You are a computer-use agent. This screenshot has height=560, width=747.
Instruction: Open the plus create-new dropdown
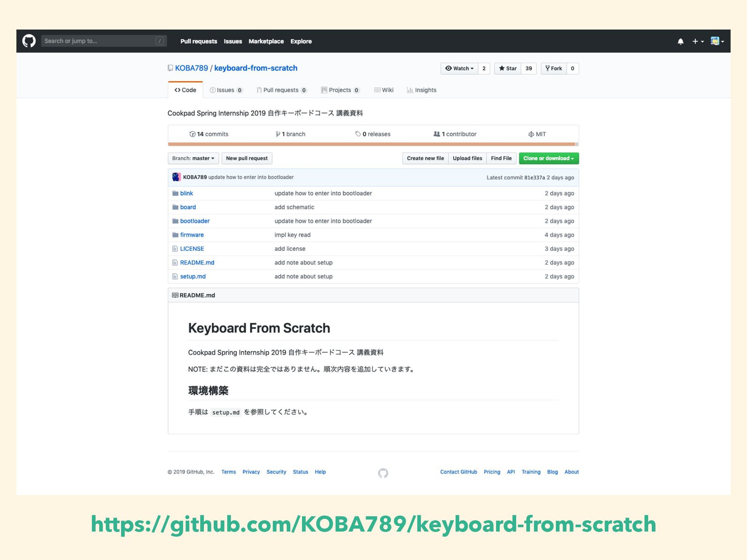(698, 41)
